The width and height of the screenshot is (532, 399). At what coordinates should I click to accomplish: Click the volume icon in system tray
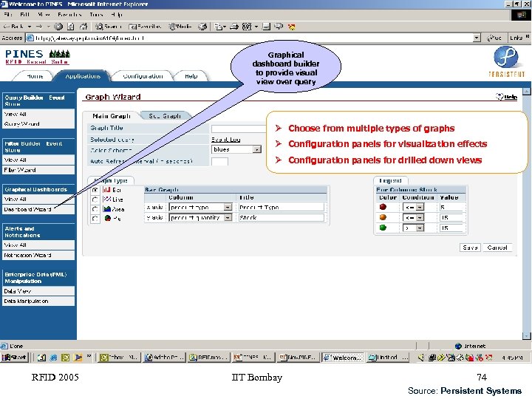pos(421,358)
